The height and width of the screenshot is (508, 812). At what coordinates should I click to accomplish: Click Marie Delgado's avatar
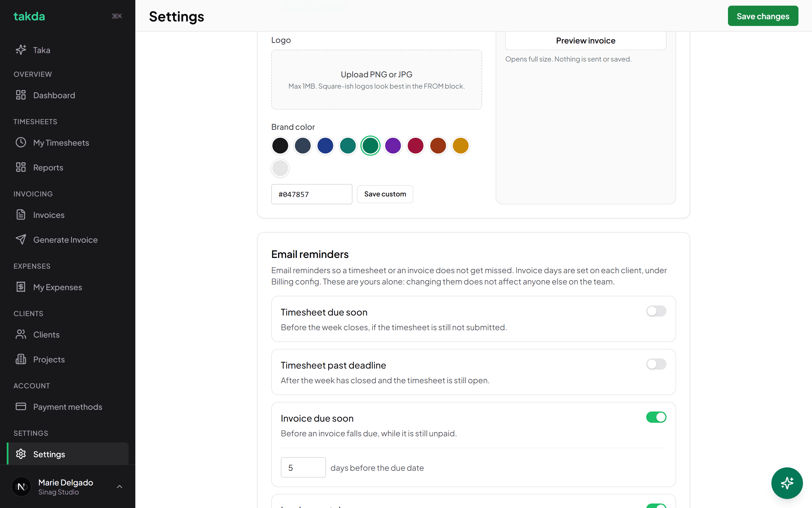click(21, 487)
